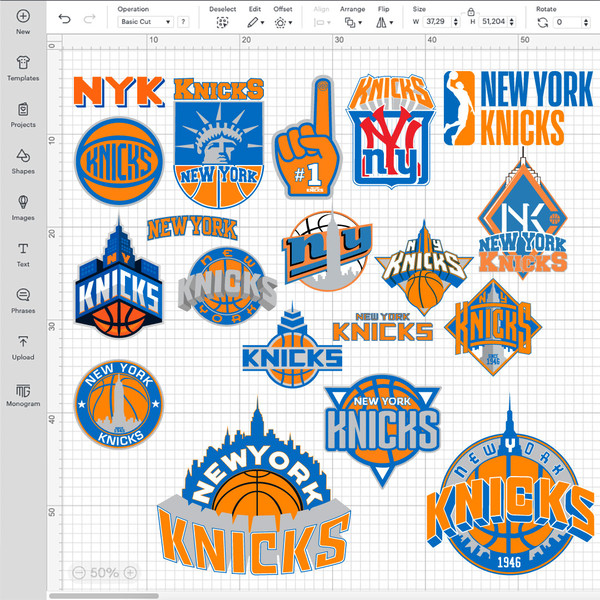This screenshot has width=600, height=600.
Task: Open the Offset tool dropdown
Action: tap(283, 23)
